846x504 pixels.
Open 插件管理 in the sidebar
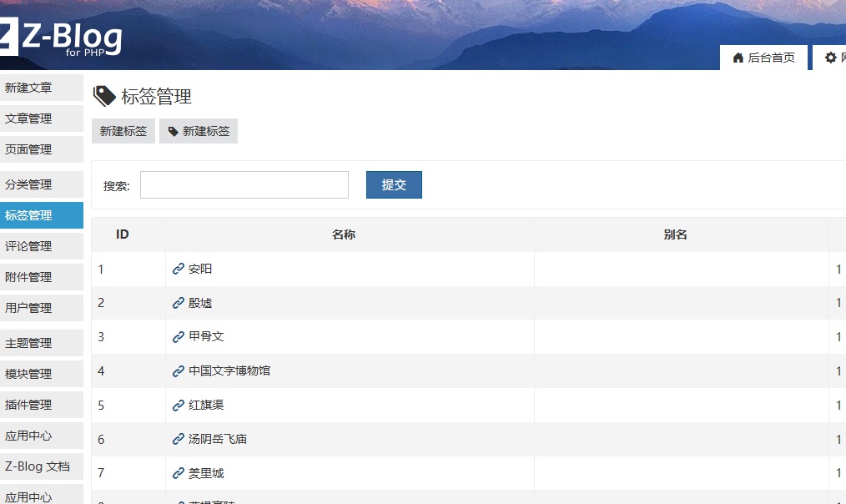(x=42, y=404)
